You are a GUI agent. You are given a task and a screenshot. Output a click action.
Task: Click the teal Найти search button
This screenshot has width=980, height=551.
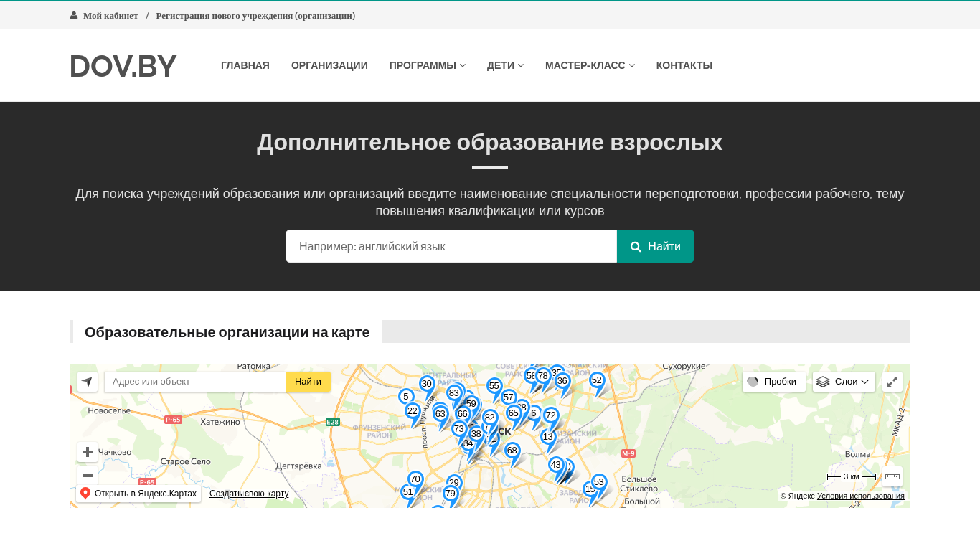click(656, 246)
